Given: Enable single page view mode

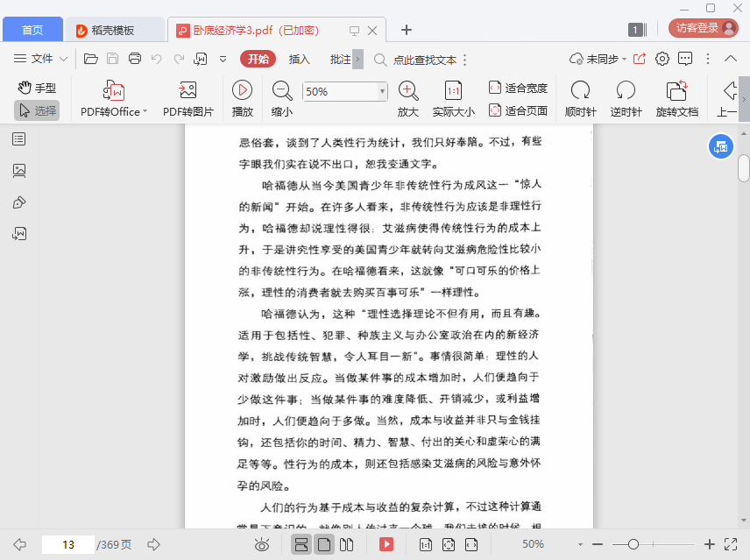Looking at the screenshot, I should [x=324, y=544].
